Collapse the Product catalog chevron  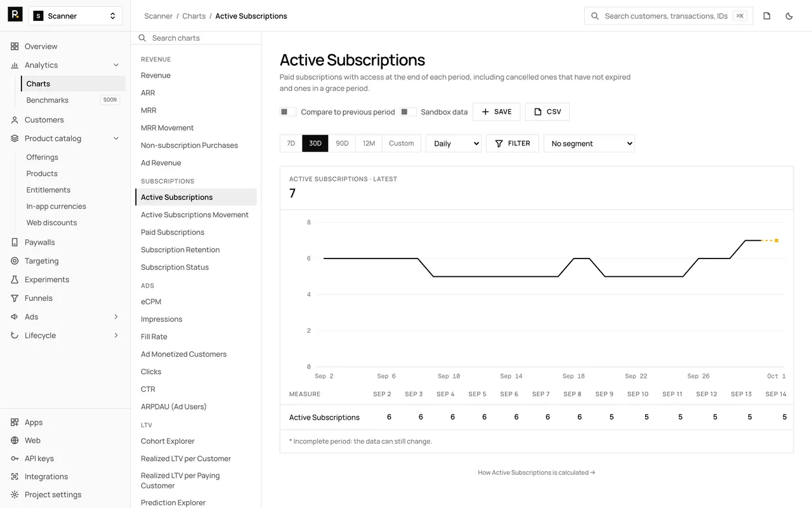pos(116,138)
